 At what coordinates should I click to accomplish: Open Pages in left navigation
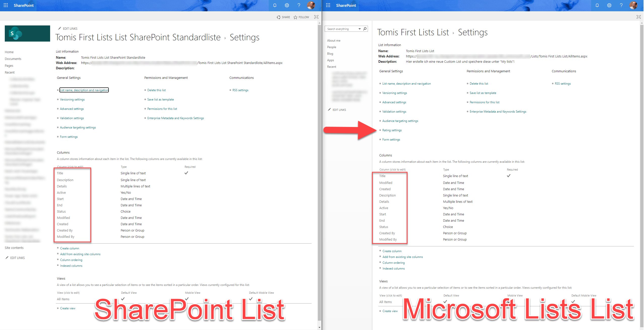tap(9, 65)
